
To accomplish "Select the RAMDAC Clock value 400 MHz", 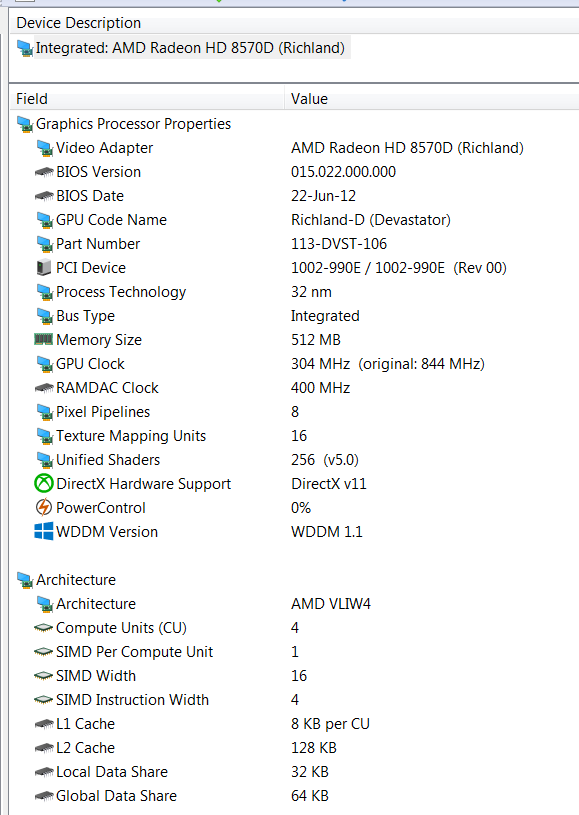I will 320,388.
